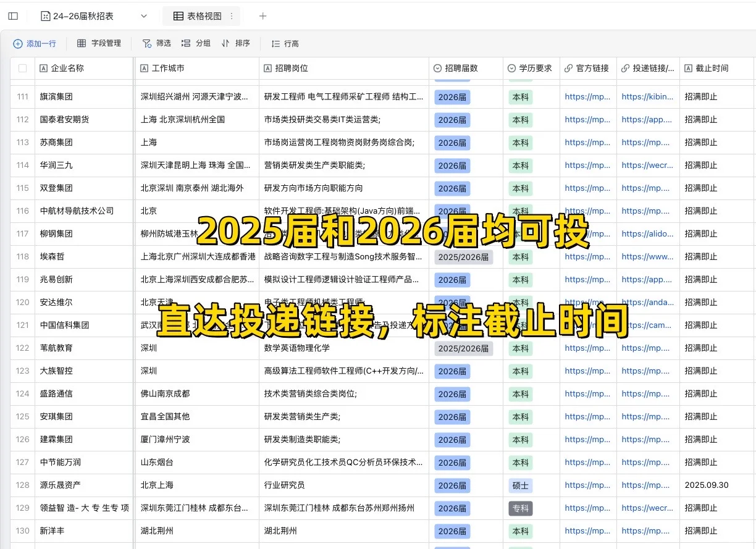
Task: Click 2025/2026届 tag in 苇航教育 row
Action: [x=463, y=348]
